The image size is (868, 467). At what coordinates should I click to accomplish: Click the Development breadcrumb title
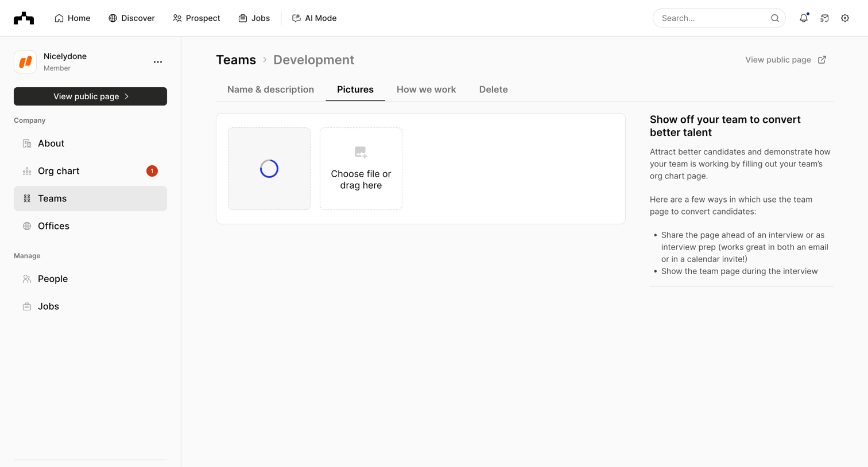click(313, 60)
